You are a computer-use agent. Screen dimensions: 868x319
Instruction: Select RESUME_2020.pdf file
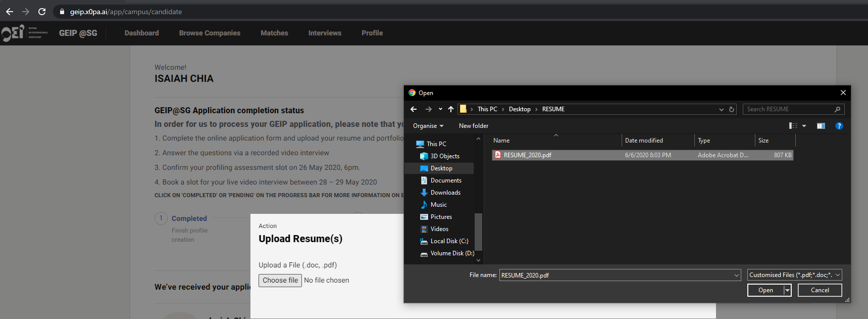click(x=642, y=155)
